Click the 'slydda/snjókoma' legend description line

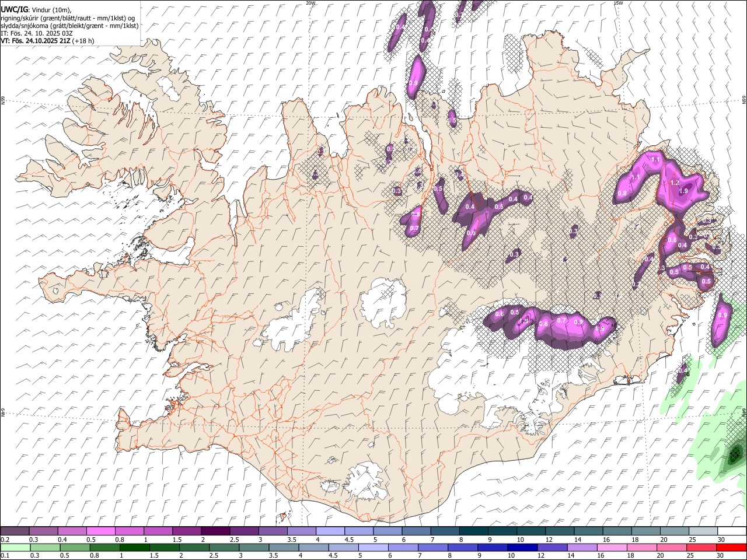(69, 26)
